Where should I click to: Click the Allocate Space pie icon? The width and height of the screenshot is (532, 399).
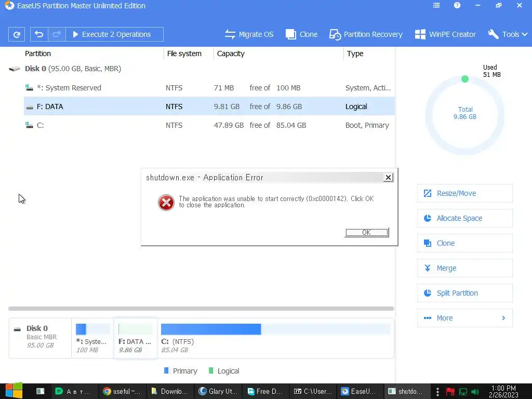tap(428, 218)
